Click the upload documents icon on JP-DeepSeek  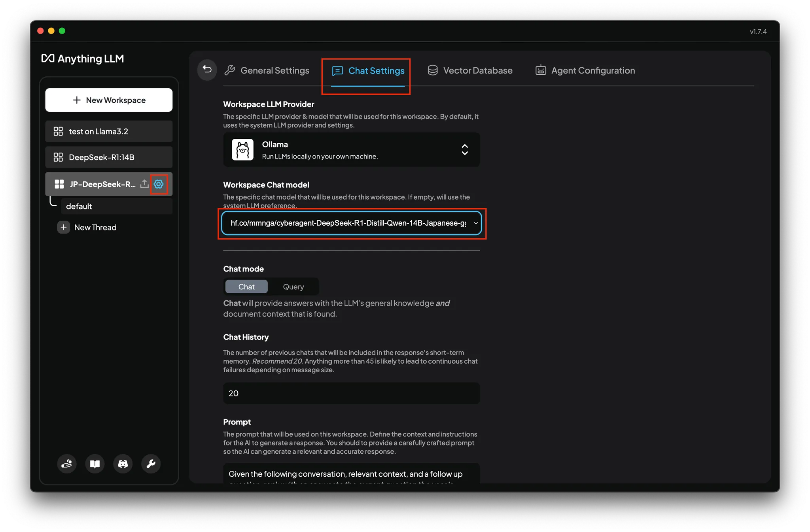pyautogui.click(x=144, y=184)
